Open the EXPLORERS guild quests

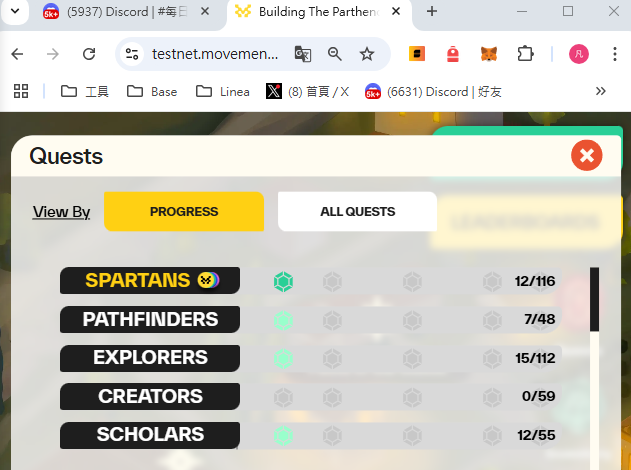click(150, 358)
